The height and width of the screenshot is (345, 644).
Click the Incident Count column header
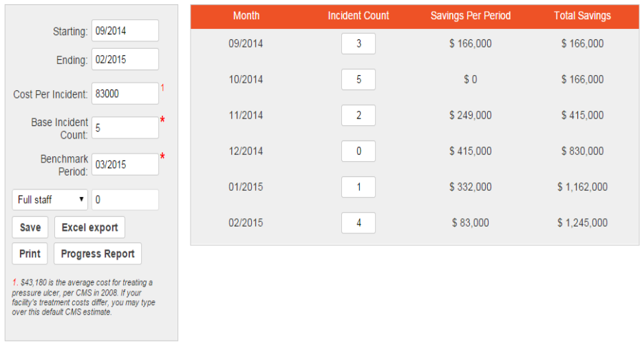tap(358, 16)
